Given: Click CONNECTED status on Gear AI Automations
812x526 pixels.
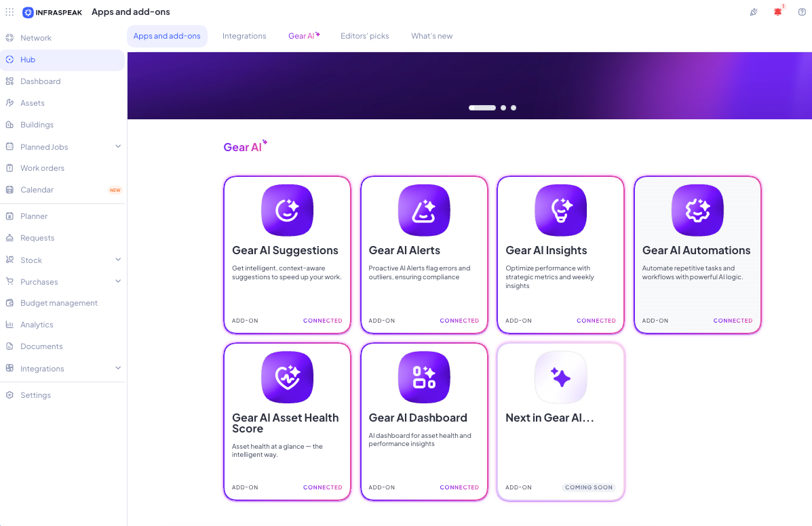Looking at the screenshot, I should [x=733, y=321].
